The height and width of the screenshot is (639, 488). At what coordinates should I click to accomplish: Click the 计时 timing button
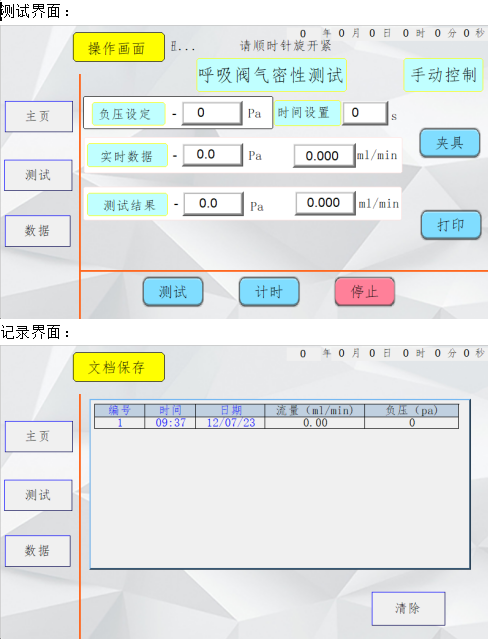pyautogui.click(x=269, y=292)
